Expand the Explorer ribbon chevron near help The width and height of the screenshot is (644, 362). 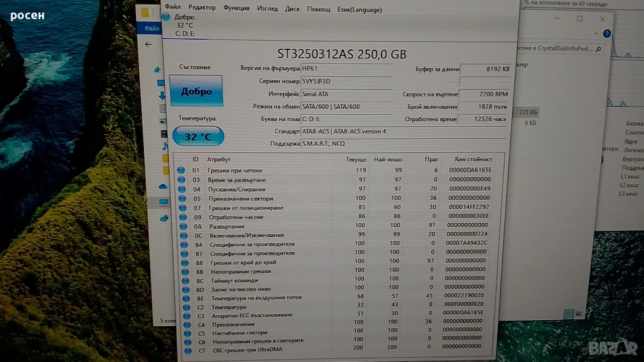pyautogui.click(x=597, y=34)
